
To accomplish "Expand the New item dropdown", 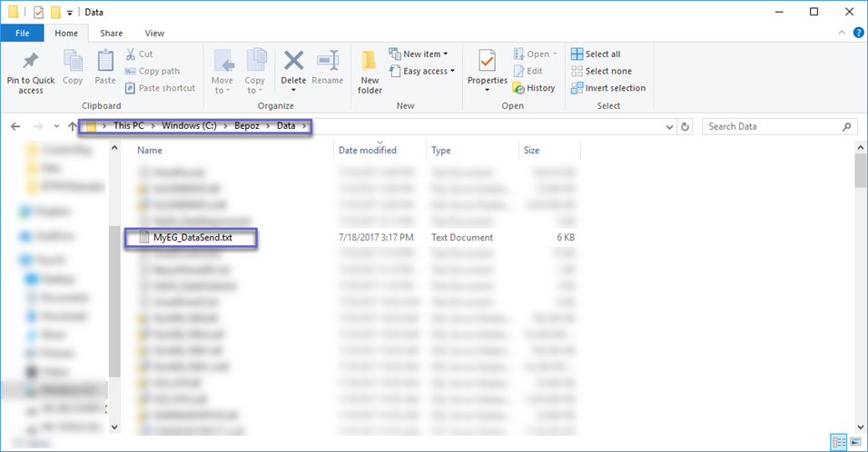I will (x=419, y=54).
